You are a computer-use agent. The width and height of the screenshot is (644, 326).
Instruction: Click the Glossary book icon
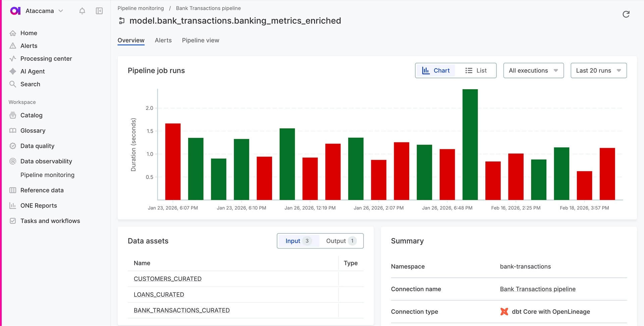click(13, 131)
